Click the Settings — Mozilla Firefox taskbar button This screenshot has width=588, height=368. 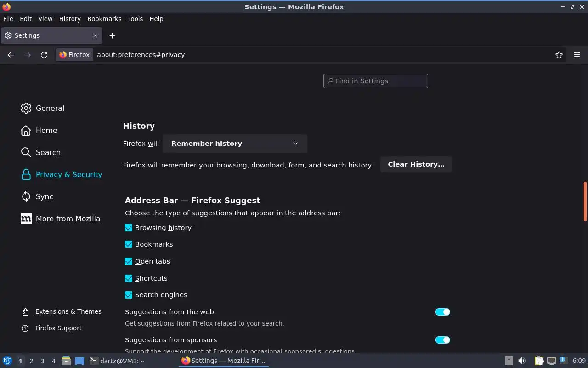coord(224,361)
